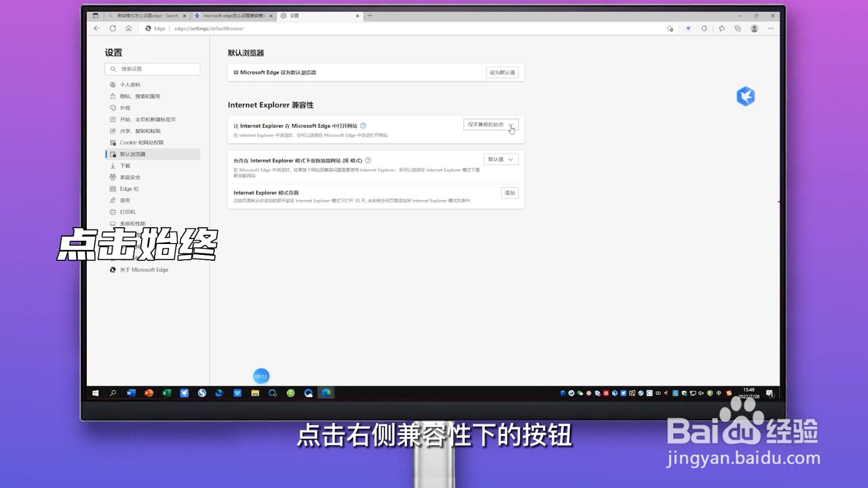Launch Word from the taskbar
The width and height of the screenshot is (868, 488).
131,393
